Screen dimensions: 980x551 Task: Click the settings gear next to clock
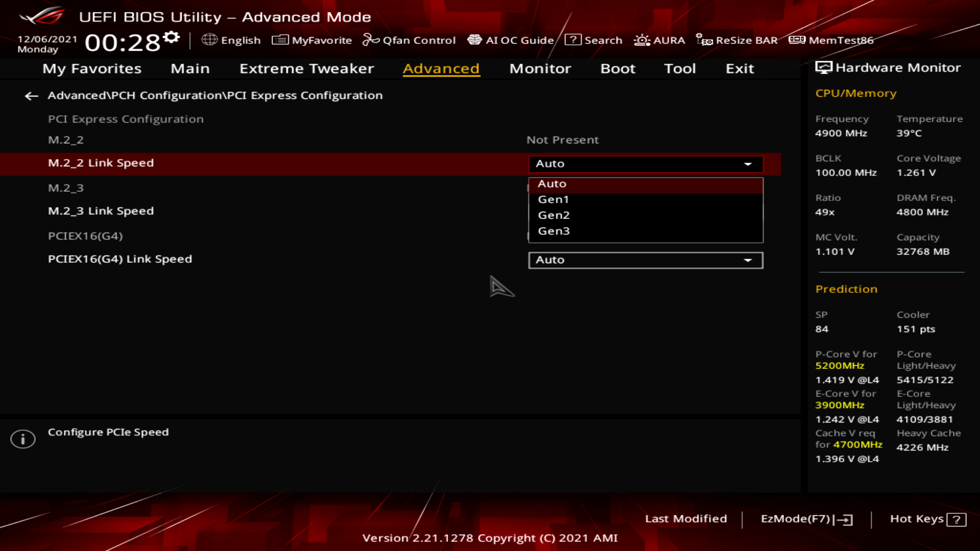(x=172, y=37)
